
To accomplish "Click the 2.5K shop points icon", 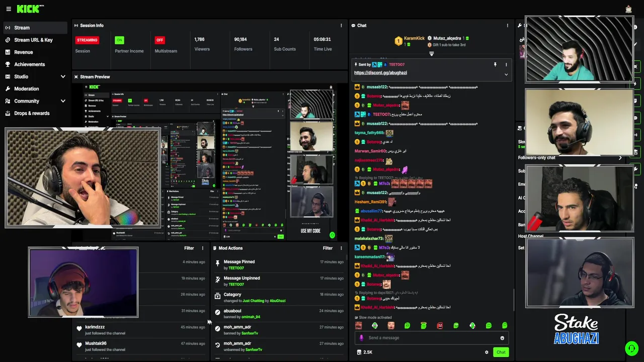I will coord(359,352).
